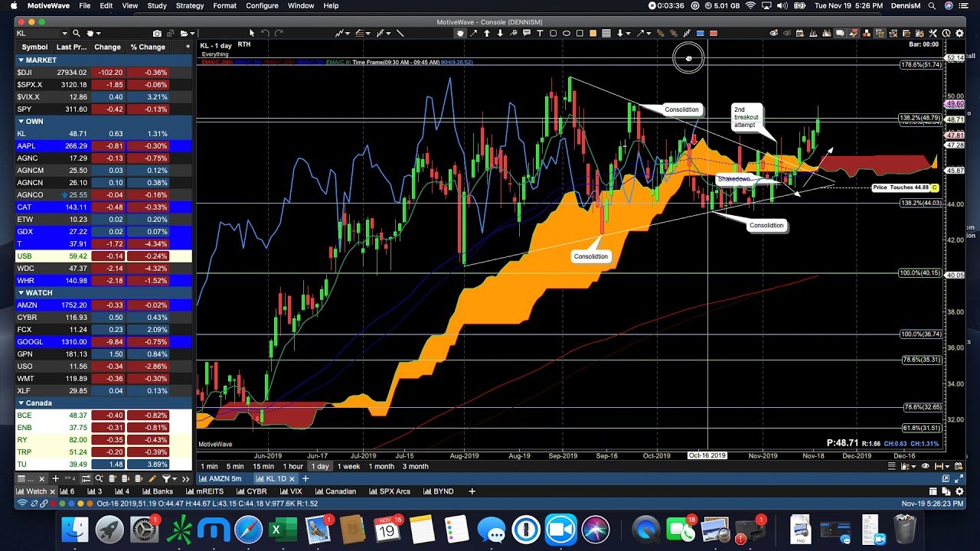Viewport: 980px width, 551px height.
Task: Click the red rectangle component tool
Action: click(714, 33)
